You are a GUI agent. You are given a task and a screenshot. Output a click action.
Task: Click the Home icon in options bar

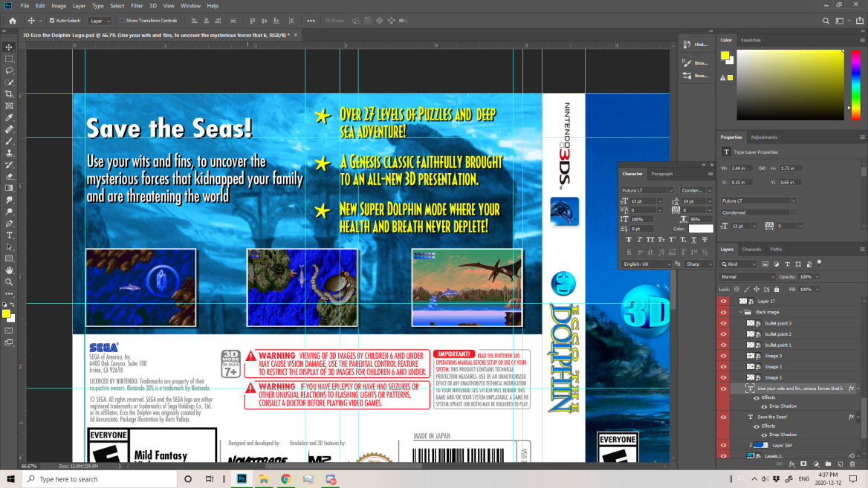pos(12,21)
